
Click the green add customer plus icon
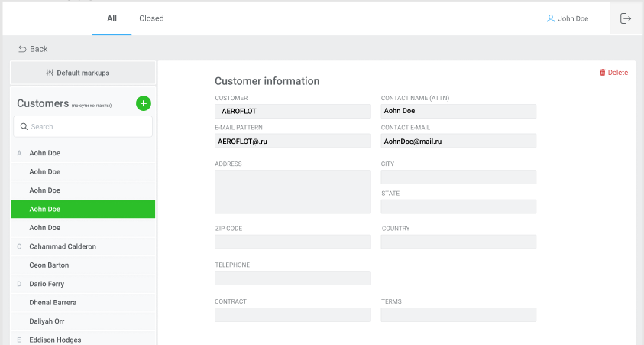[144, 103]
